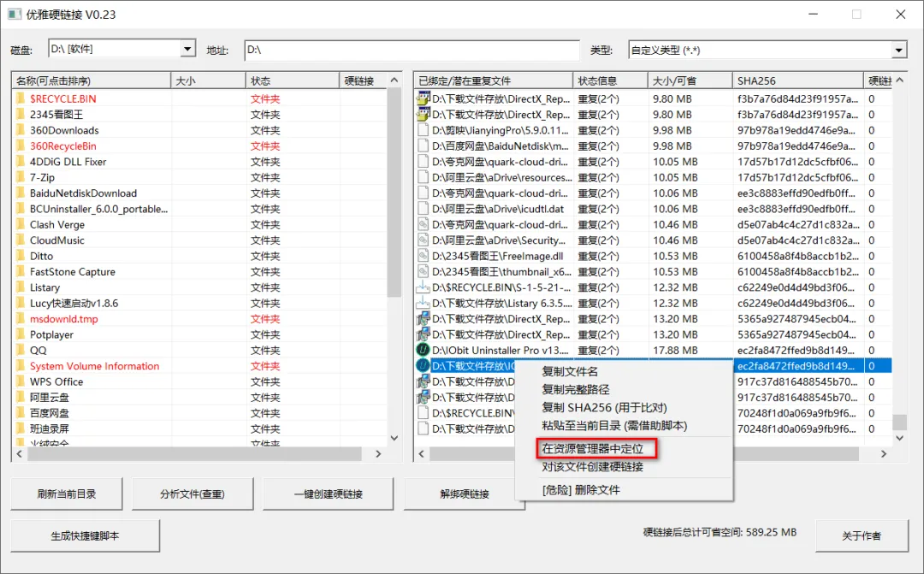The height and width of the screenshot is (574, 924).
Task: Click the 解绑硬链接 button
Action: click(465, 494)
